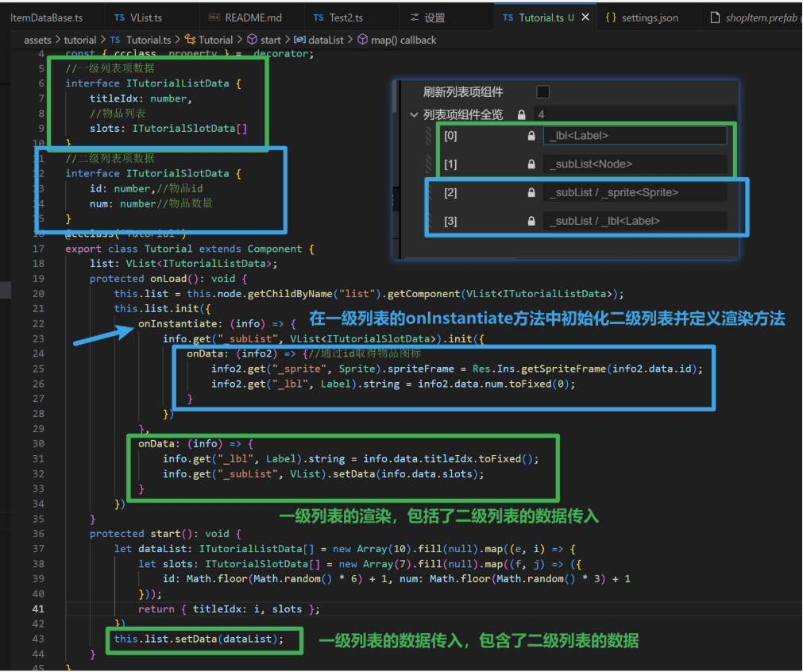The height and width of the screenshot is (672, 803).
Task: Click the TS icon on VList.ts tab
Action: click(x=119, y=18)
